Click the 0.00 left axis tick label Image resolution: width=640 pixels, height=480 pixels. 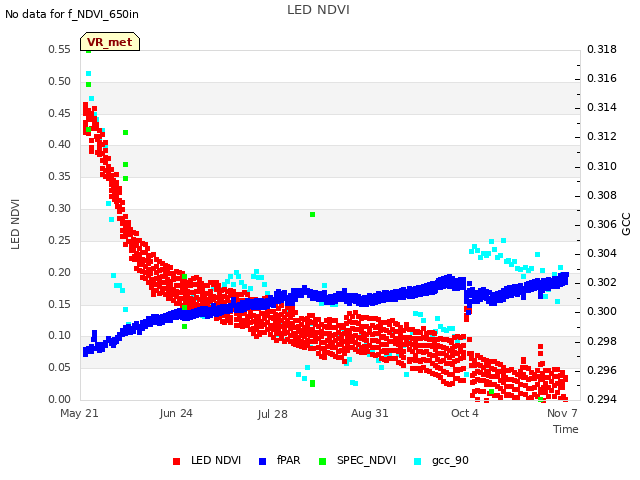(60, 399)
